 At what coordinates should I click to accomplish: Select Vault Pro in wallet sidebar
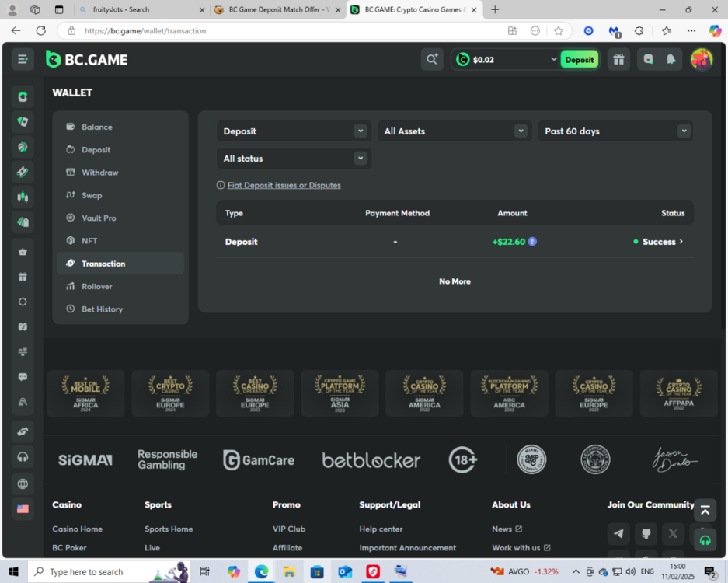pos(99,218)
